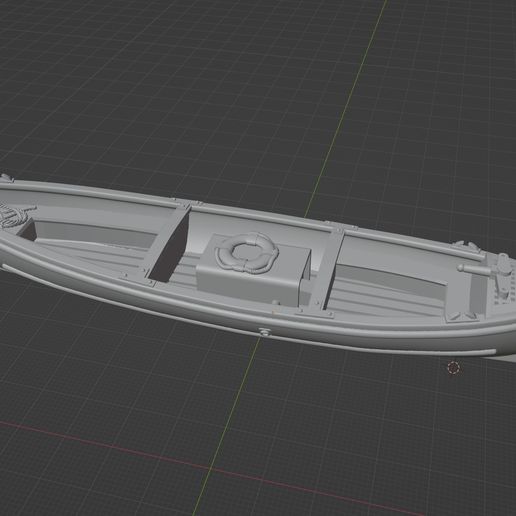Click the 3D cursor crosshair in viewport
The width and height of the screenshot is (516, 516).
click(x=453, y=368)
